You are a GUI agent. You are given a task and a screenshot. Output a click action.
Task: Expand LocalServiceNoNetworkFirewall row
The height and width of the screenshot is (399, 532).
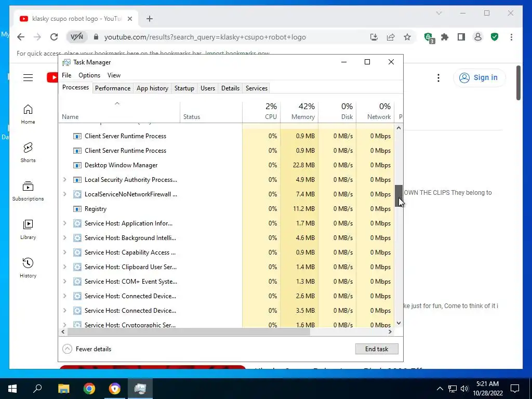(x=65, y=194)
